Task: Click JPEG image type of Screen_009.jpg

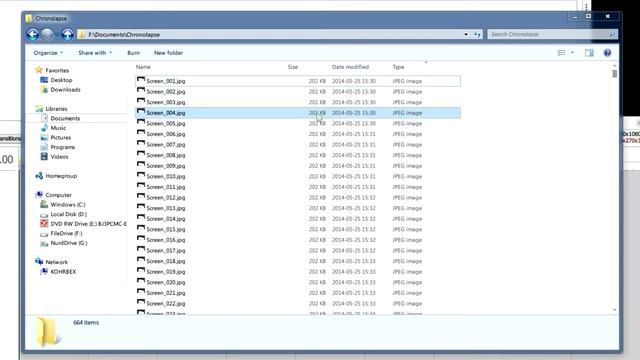Action: [407, 166]
